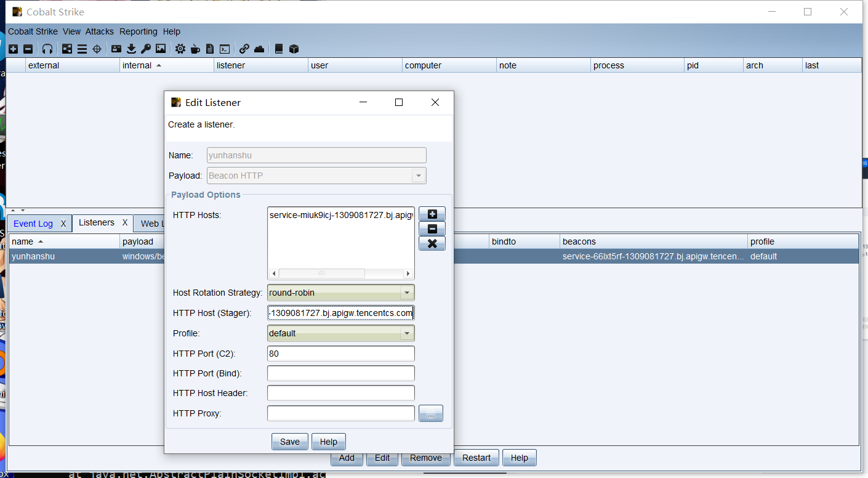The width and height of the screenshot is (868, 478).
Task: Click the profile column header
Action: click(803, 241)
